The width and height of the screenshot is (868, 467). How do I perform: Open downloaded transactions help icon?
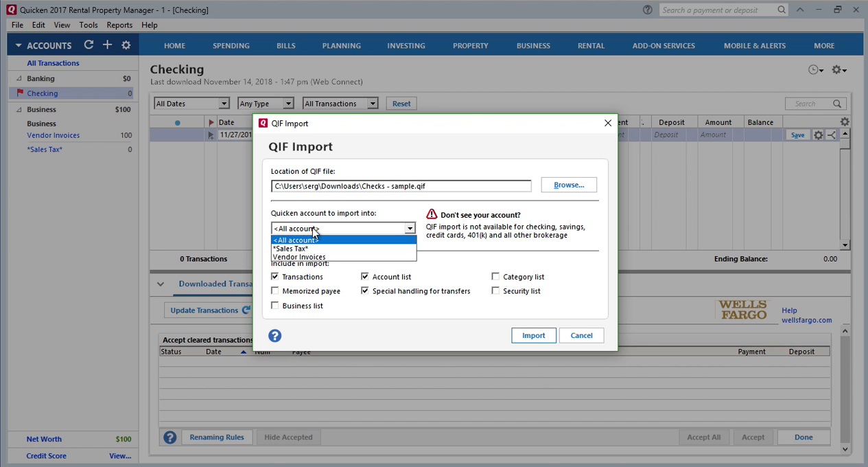(x=170, y=437)
